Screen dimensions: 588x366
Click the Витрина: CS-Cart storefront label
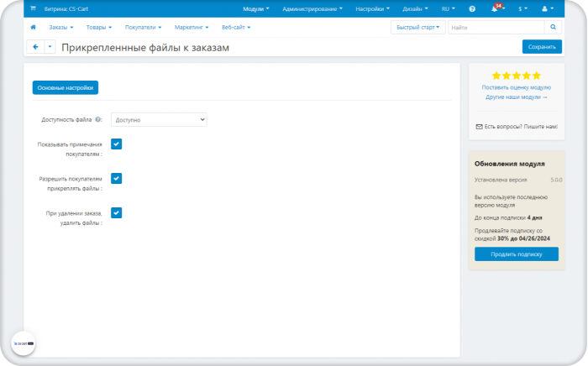[66, 8]
